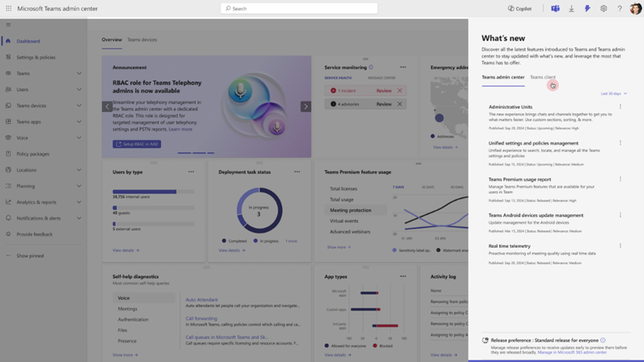Open more options for Android devices update
Screen dimensions: 644x362
click(x=620, y=215)
